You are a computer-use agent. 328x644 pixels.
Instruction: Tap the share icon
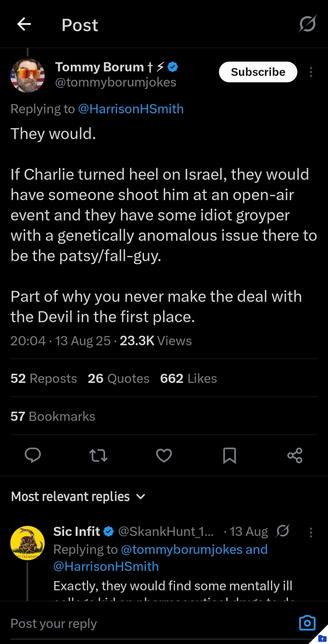295,455
